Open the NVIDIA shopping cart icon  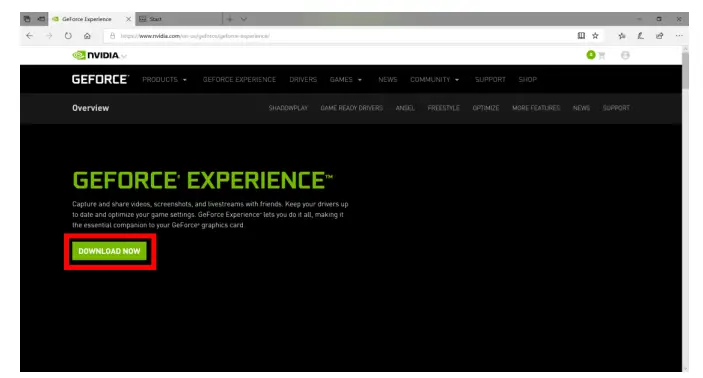[x=601, y=55]
